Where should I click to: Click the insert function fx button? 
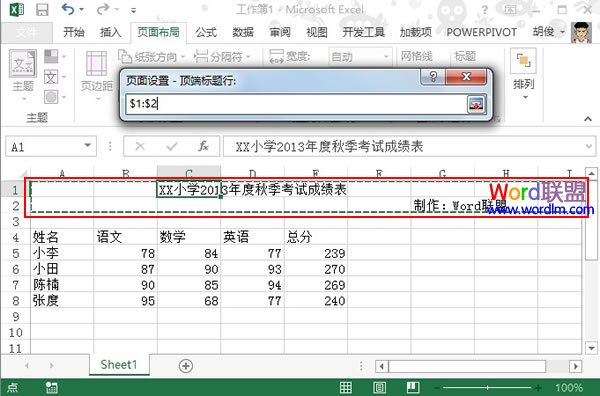203,146
